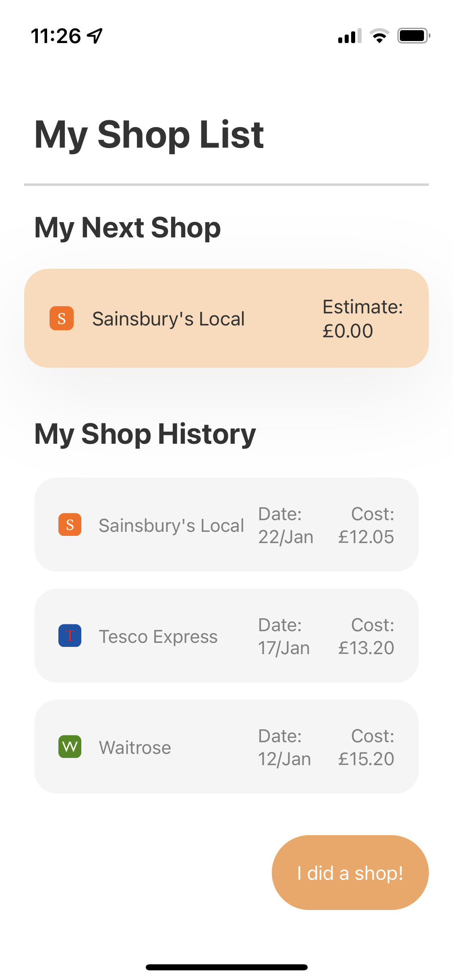The height and width of the screenshot is (980, 453).
Task: Tap the £15.20 cost on Waitrose entry
Action: (x=366, y=759)
